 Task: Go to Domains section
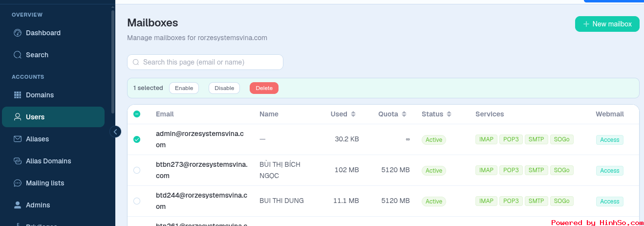point(53,95)
